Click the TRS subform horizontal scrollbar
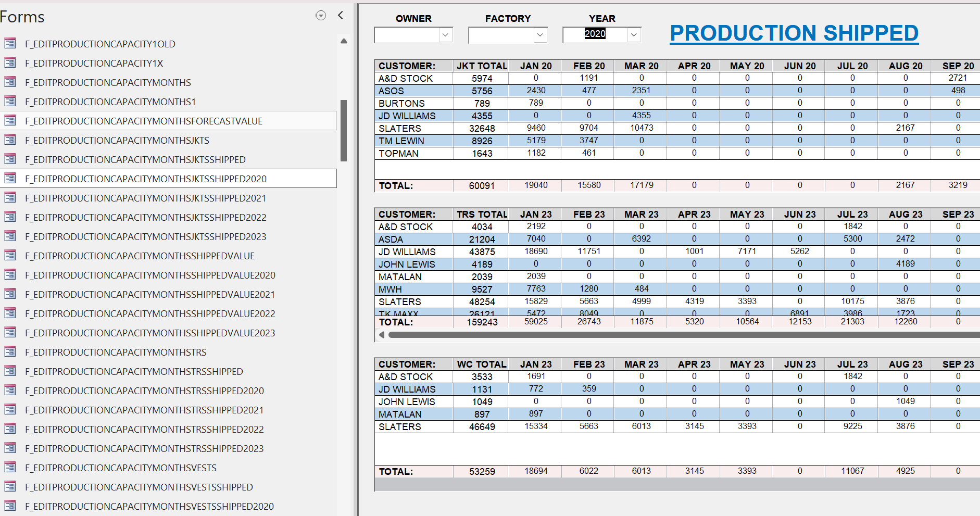The height and width of the screenshot is (516, 980). [x=684, y=335]
